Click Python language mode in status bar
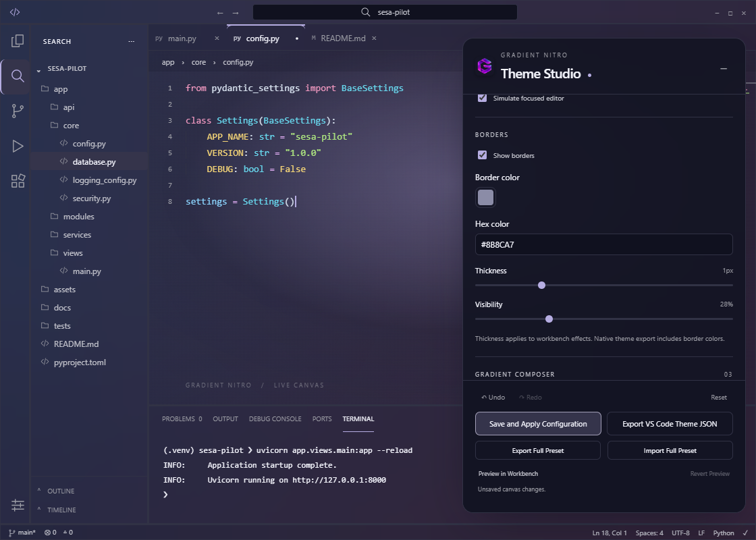 723,533
